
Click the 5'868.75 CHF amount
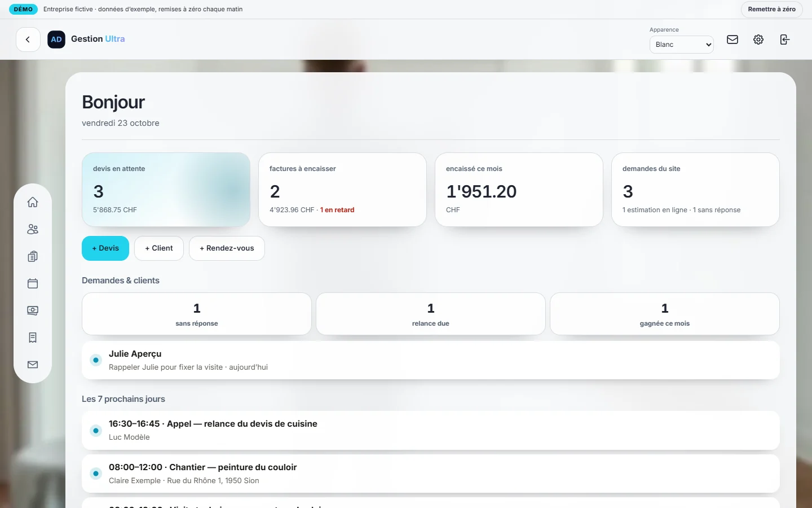pos(115,210)
